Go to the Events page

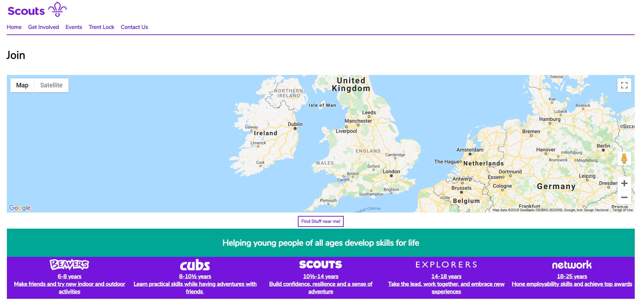[x=74, y=27]
